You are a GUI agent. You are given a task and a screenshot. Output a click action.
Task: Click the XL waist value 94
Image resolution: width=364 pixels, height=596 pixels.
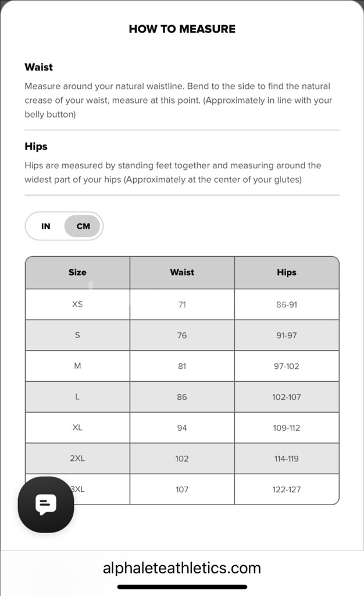tap(181, 427)
